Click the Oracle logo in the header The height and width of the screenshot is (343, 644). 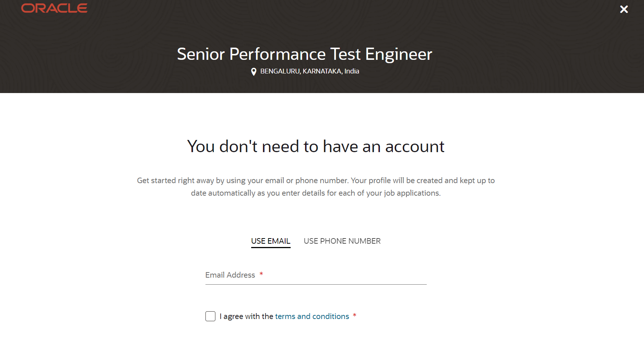54,8
